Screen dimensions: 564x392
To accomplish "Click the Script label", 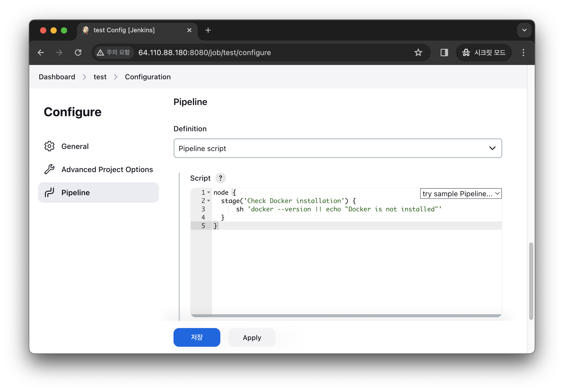I will pyautogui.click(x=200, y=178).
